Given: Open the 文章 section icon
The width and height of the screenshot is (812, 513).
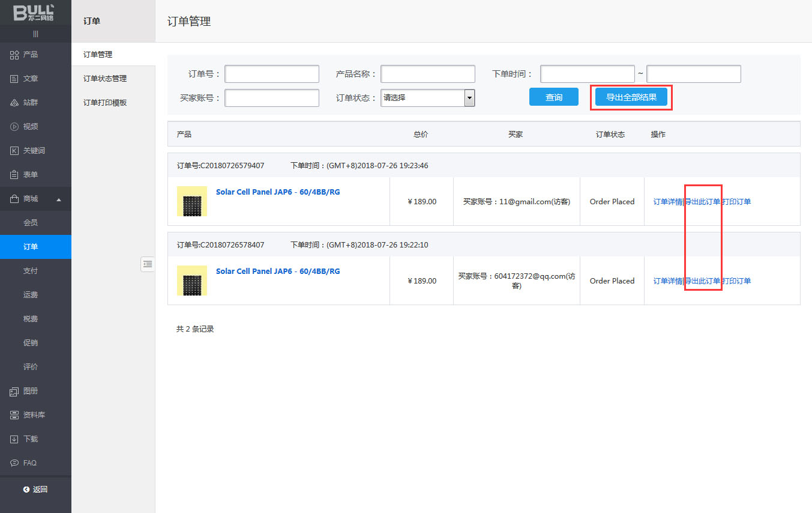Looking at the screenshot, I should pos(14,79).
